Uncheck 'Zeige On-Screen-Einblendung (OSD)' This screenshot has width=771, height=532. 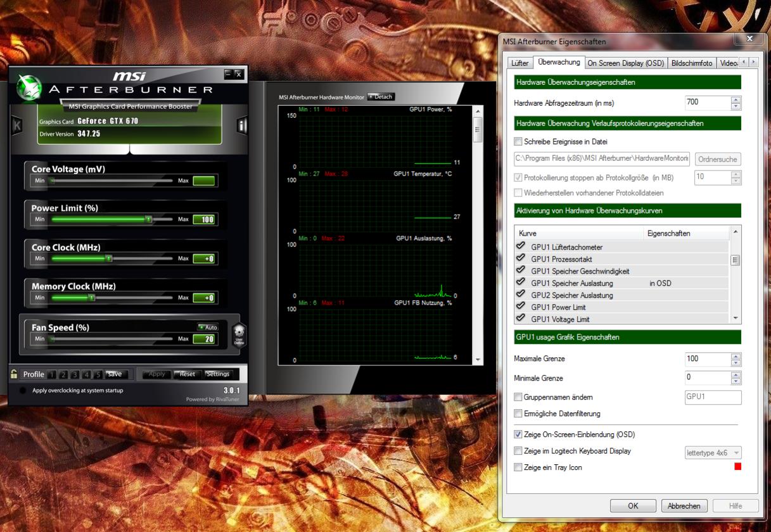pos(518,434)
